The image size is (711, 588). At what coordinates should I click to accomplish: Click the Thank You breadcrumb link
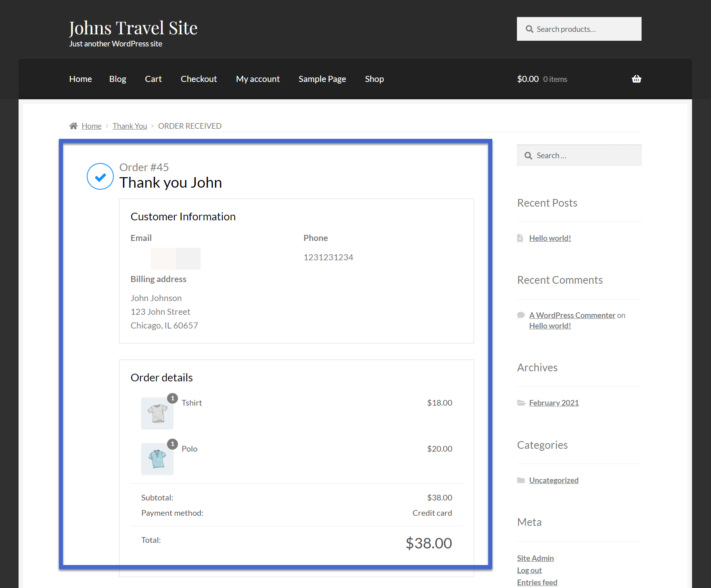pyautogui.click(x=130, y=126)
